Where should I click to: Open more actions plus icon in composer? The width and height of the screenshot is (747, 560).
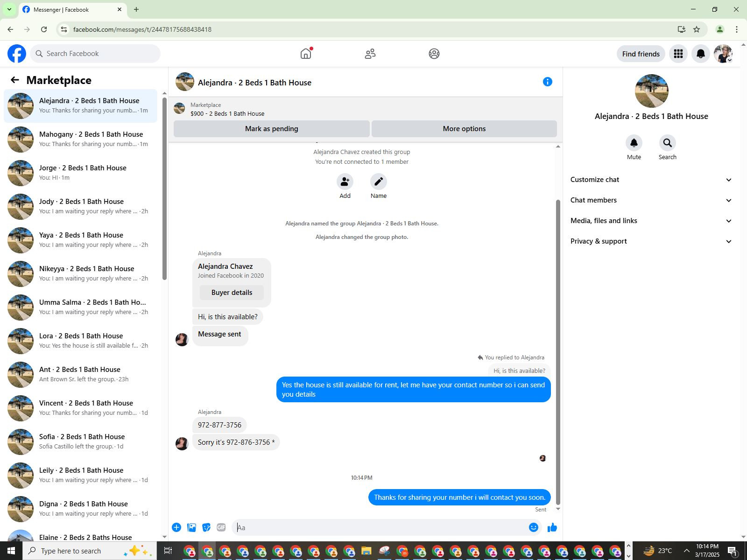(x=176, y=527)
